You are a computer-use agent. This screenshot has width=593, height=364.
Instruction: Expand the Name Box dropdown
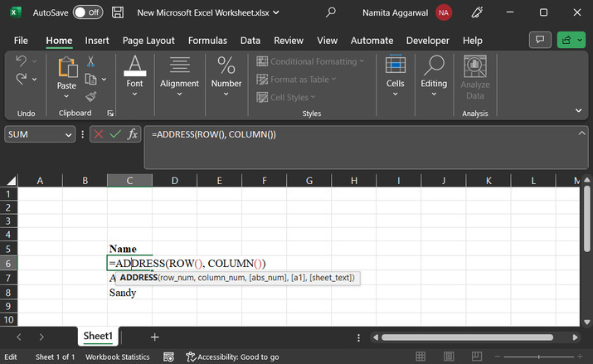(x=68, y=134)
